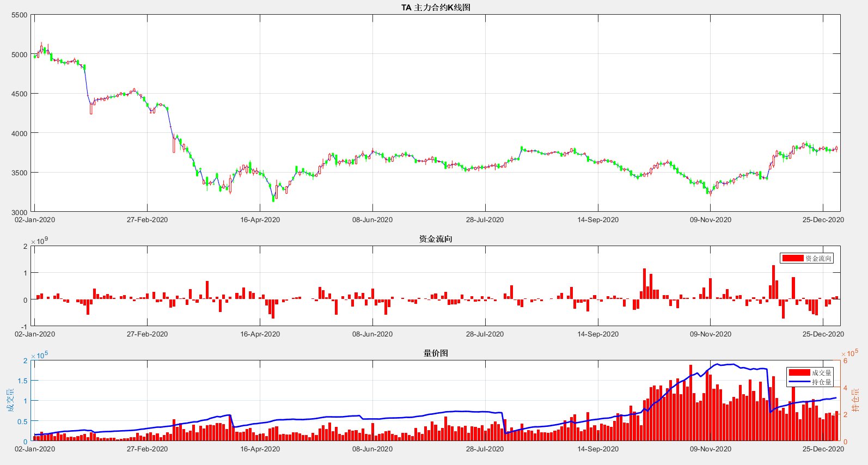Select the red 成交量 legend swatch

pyautogui.click(x=799, y=373)
